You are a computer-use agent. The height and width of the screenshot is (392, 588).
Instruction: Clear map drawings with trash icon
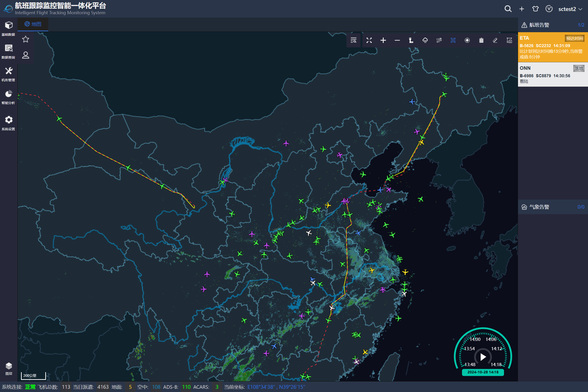[x=481, y=40]
